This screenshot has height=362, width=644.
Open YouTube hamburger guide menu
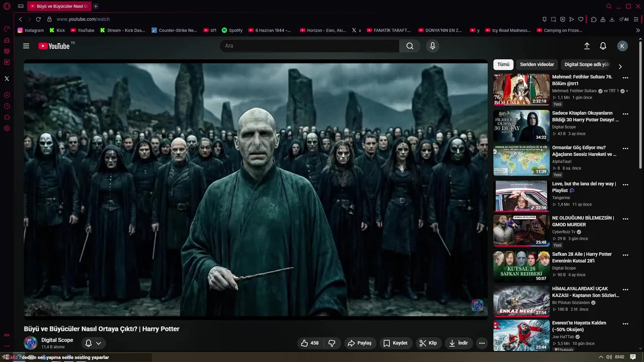26,46
